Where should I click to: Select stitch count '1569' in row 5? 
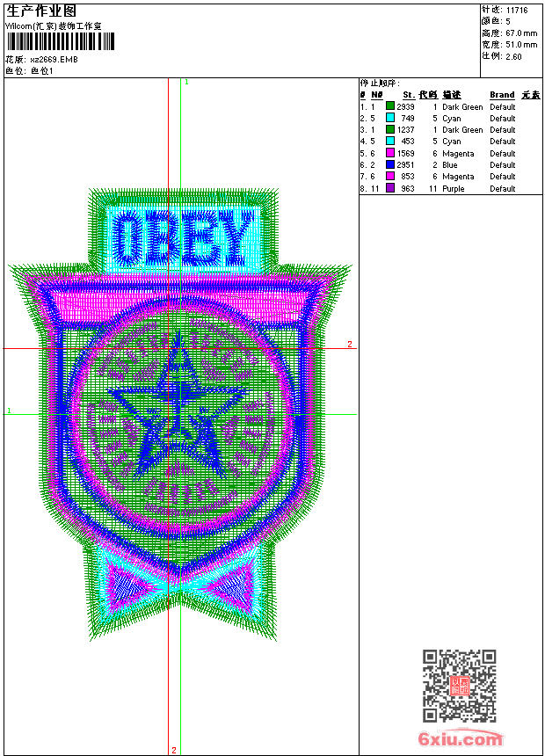(405, 153)
